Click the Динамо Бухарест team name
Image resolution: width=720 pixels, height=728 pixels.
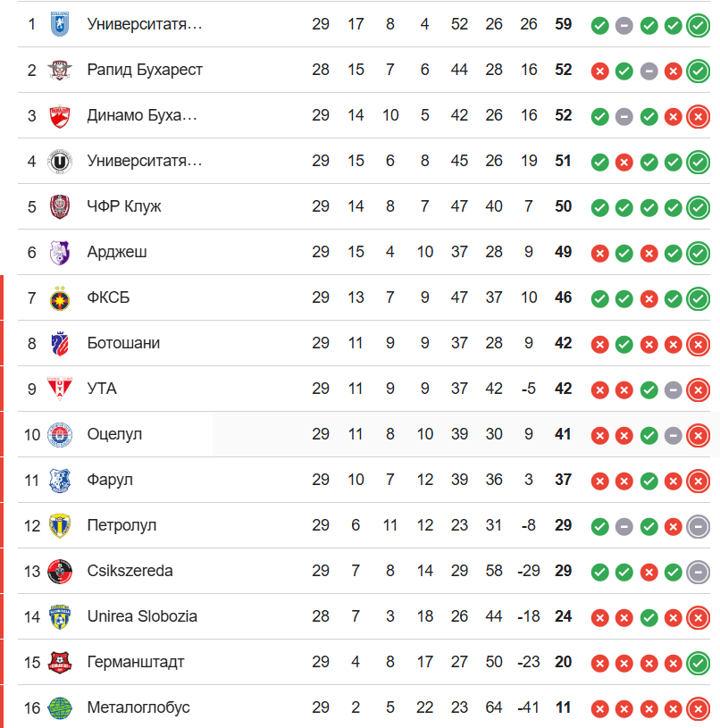click(142, 115)
